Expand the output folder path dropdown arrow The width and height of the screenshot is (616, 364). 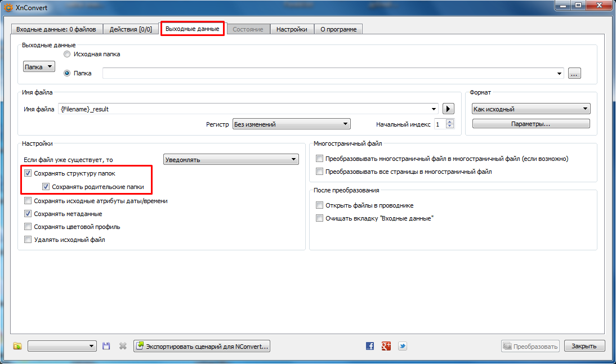pyautogui.click(x=559, y=74)
